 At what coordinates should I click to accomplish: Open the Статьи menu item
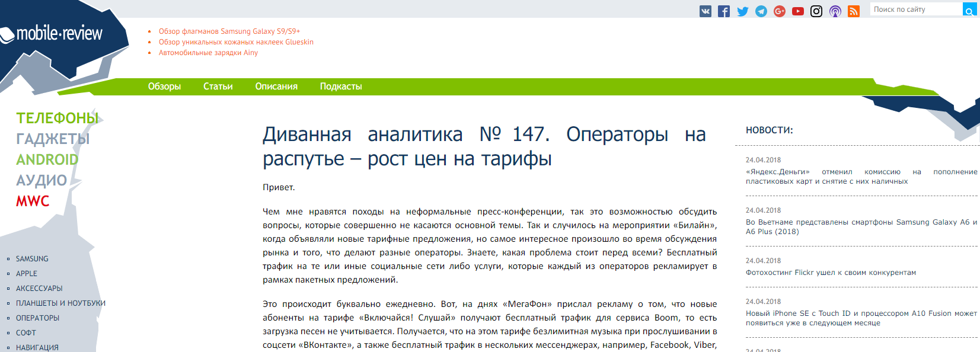coord(218,87)
